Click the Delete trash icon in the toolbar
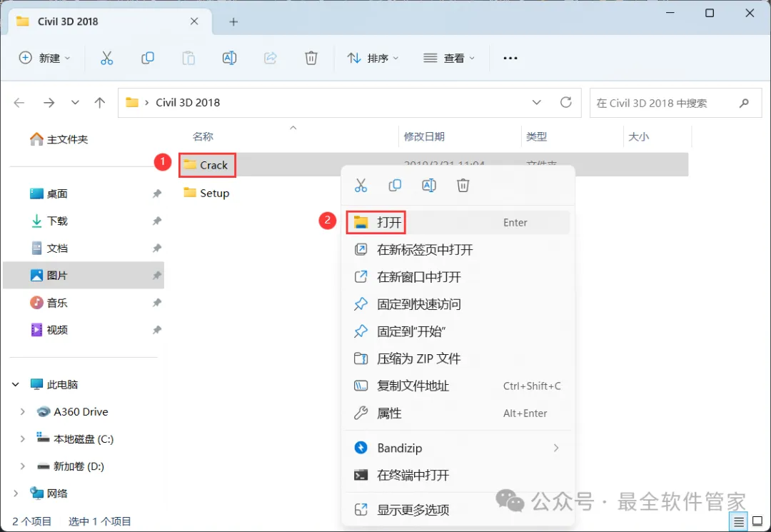Screen dimensions: 771x532 click(311, 58)
